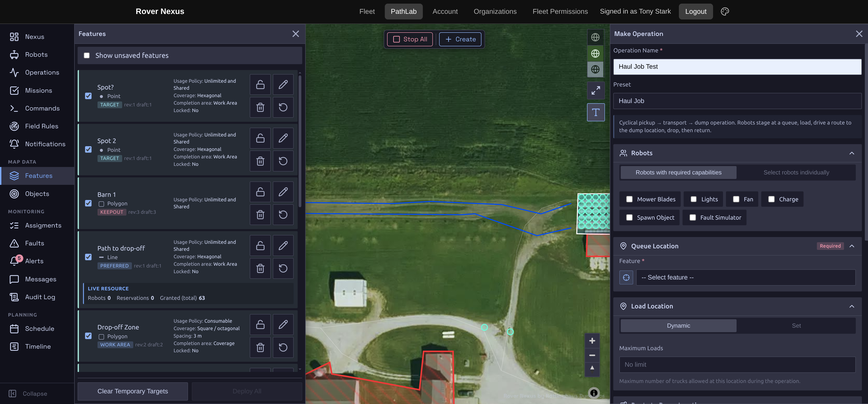Uncheck the Spot 2 feature checkbox
The height and width of the screenshot is (404, 868).
point(88,150)
